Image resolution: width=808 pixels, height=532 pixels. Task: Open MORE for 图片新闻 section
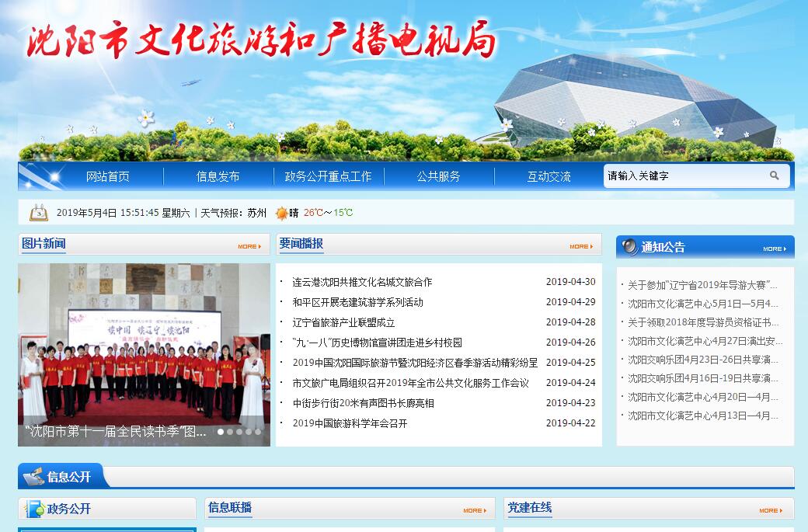pos(249,246)
